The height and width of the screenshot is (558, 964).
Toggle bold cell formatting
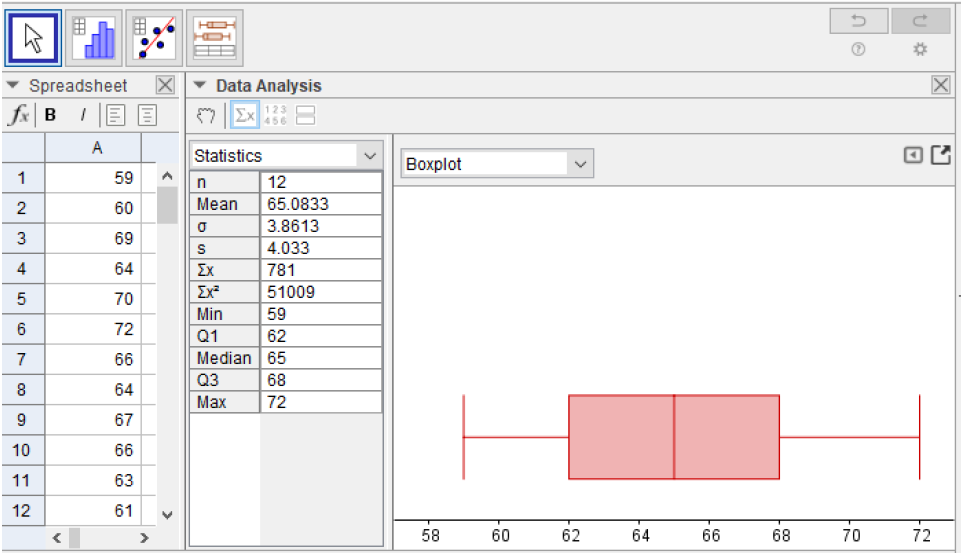click(50, 115)
